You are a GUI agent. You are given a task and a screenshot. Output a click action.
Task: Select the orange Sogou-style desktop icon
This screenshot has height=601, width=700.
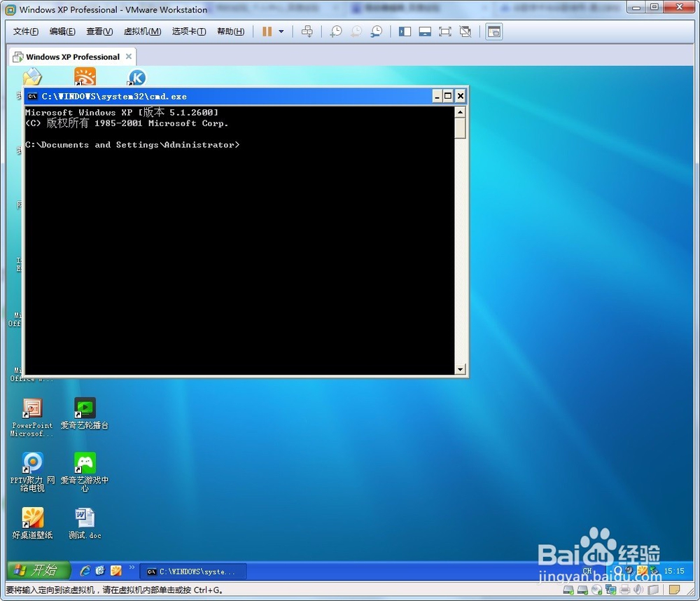(85, 76)
